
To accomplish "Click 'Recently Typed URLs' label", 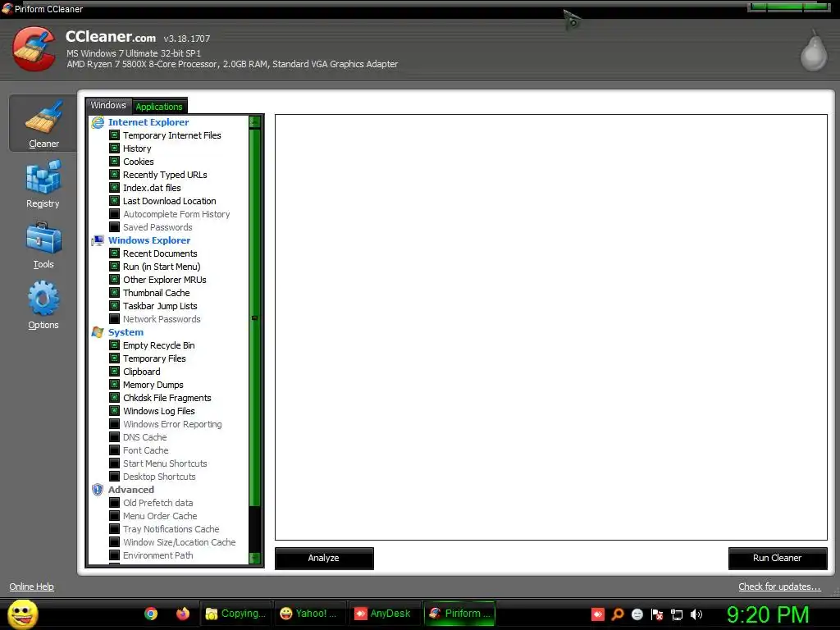I will coord(165,175).
